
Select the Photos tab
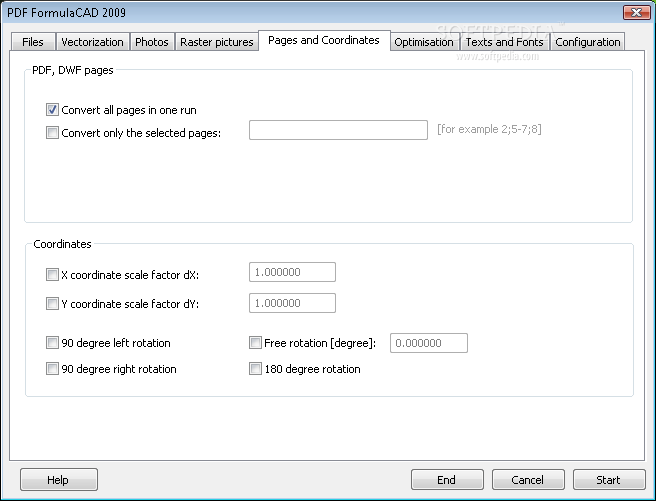tap(152, 42)
